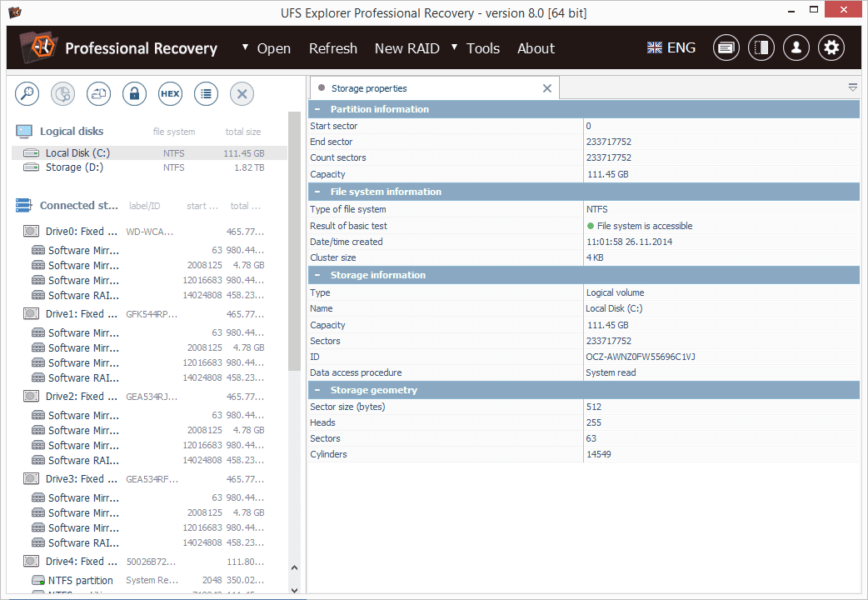Click the Connected storages server icon
The image size is (868, 600).
[24, 206]
